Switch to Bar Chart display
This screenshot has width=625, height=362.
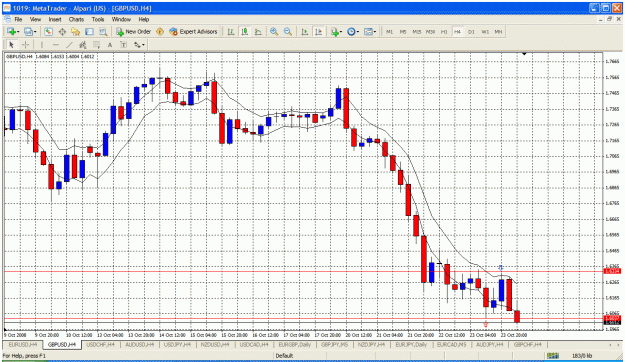[231, 31]
